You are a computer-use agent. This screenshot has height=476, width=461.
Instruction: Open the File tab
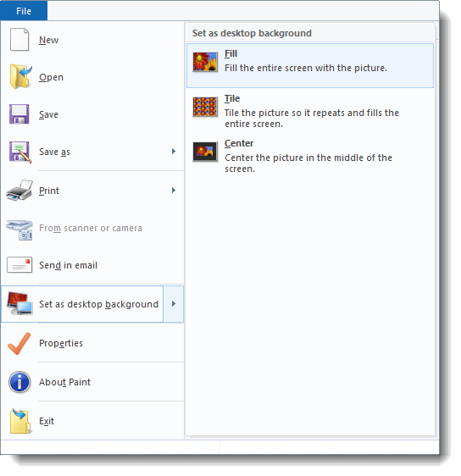coord(24,11)
